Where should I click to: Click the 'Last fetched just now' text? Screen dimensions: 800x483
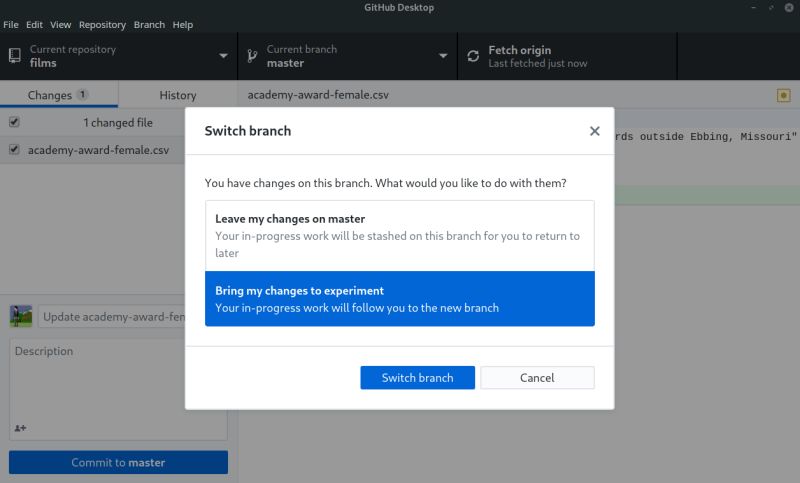tap(538, 63)
